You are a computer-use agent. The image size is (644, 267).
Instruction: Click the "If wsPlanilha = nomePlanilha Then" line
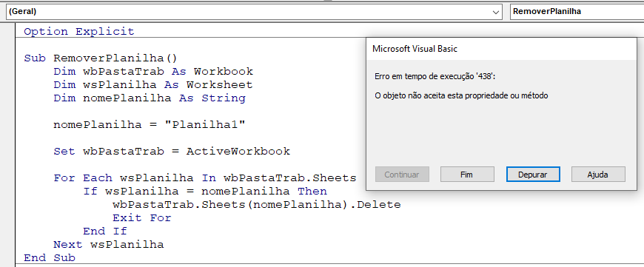click(x=205, y=191)
